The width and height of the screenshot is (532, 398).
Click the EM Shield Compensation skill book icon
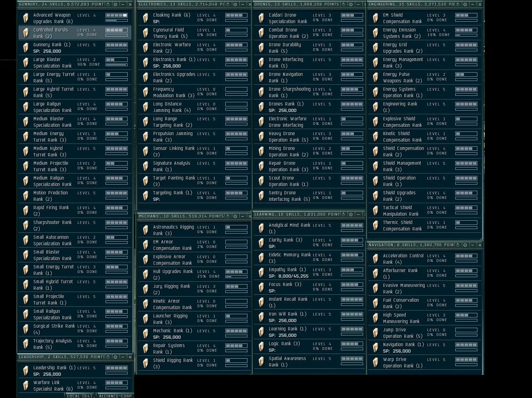coord(376,18)
